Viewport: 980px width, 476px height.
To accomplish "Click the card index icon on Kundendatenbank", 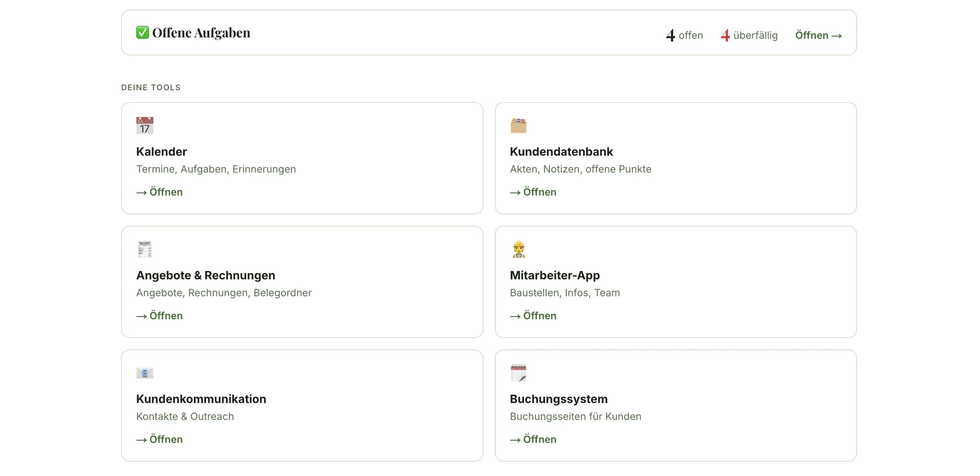I will click(x=518, y=125).
